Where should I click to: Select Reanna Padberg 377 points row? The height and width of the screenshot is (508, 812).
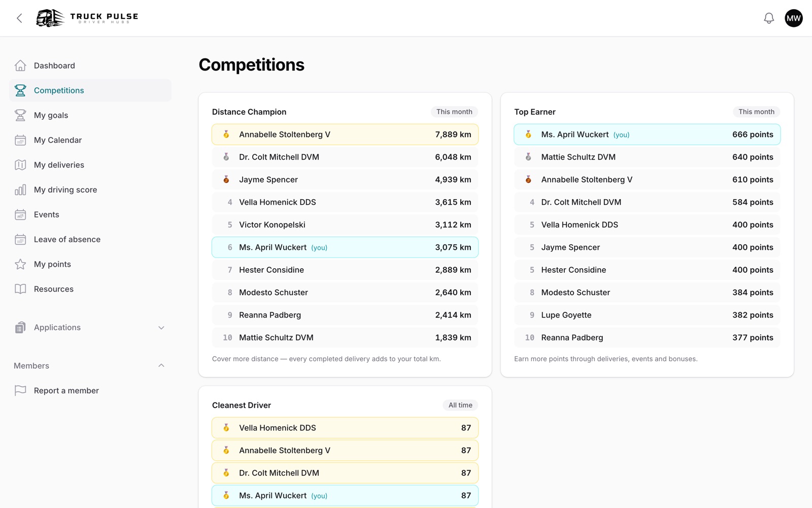pos(647,337)
